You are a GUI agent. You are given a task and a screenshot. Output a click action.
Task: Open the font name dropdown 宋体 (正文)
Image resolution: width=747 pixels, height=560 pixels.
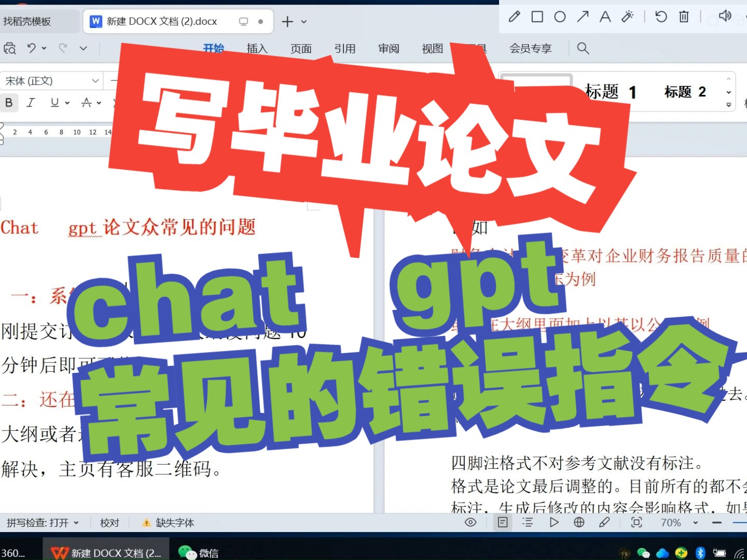pos(95,81)
